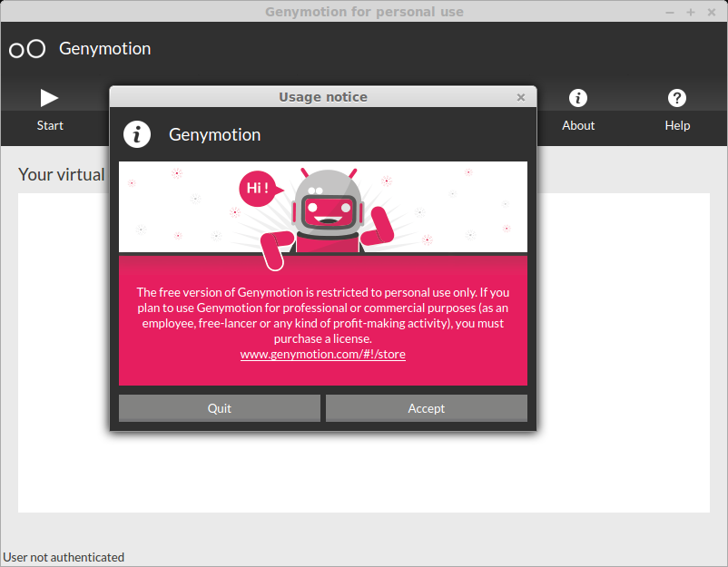Click the 'User not authenticated' status text
The width and height of the screenshot is (728, 567).
tap(64, 557)
